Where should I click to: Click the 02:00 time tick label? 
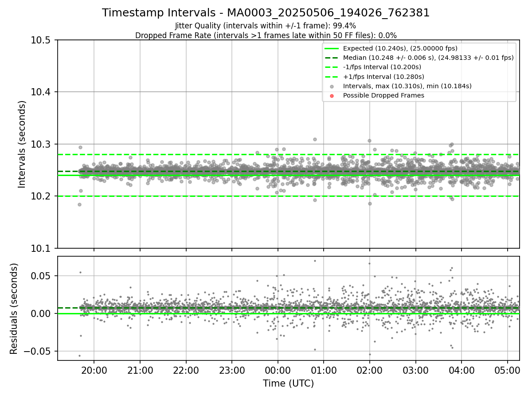coord(370,370)
